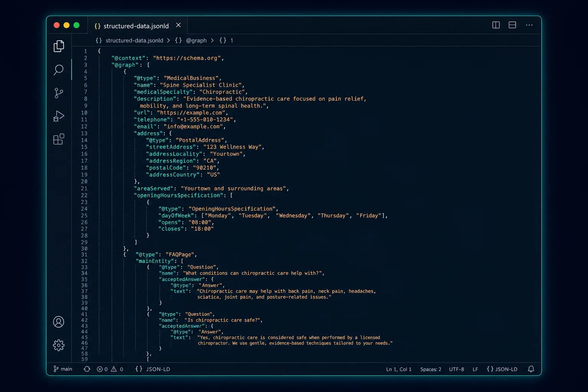The height and width of the screenshot is (392, 588).
Task: Click the "08:00" opens value
Action: (x=199, y=222)
